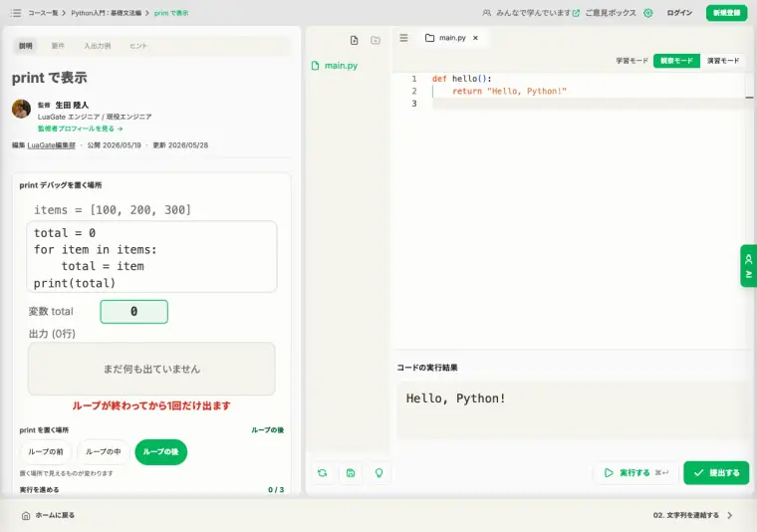Click the supervisor's avatar photo

tap(21, 109)
